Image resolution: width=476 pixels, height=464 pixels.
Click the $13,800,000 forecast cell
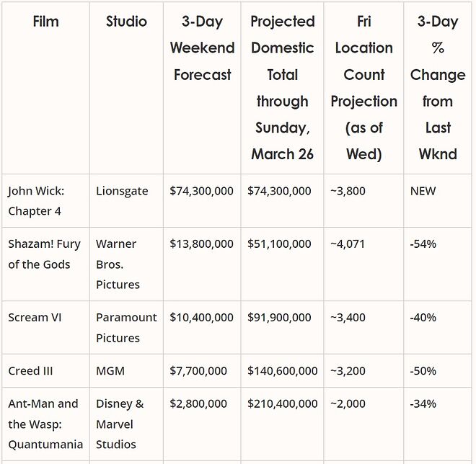pyautogui.click(x=202, y=244)
